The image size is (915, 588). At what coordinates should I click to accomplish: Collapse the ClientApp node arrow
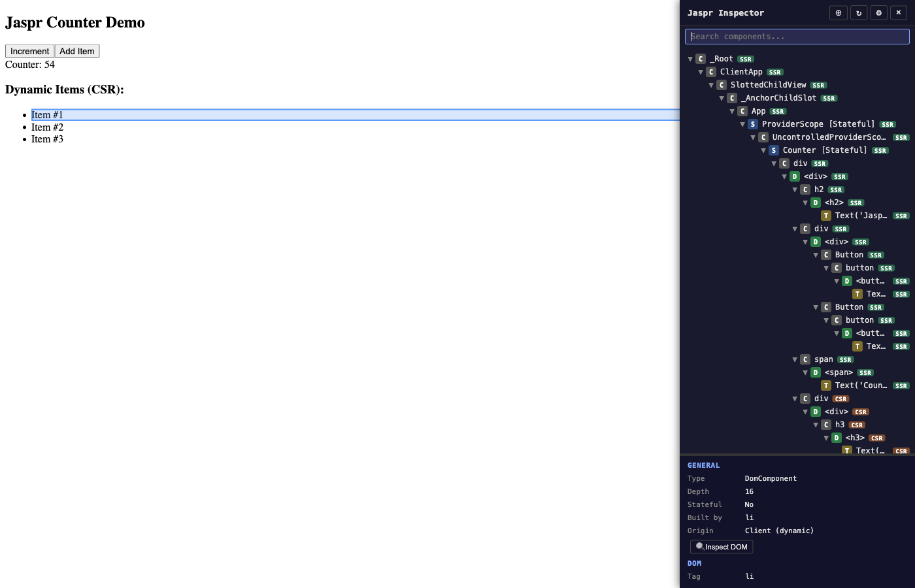701,72
